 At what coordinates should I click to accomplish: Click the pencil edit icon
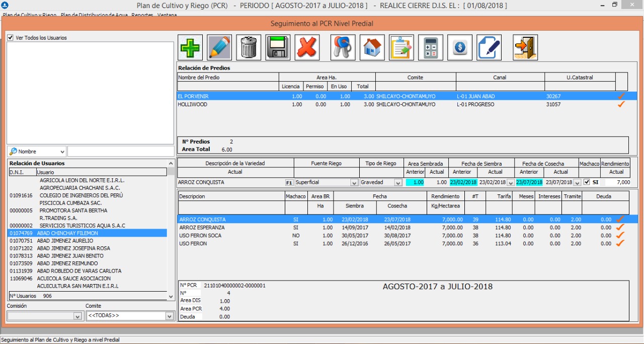point(219,47)
